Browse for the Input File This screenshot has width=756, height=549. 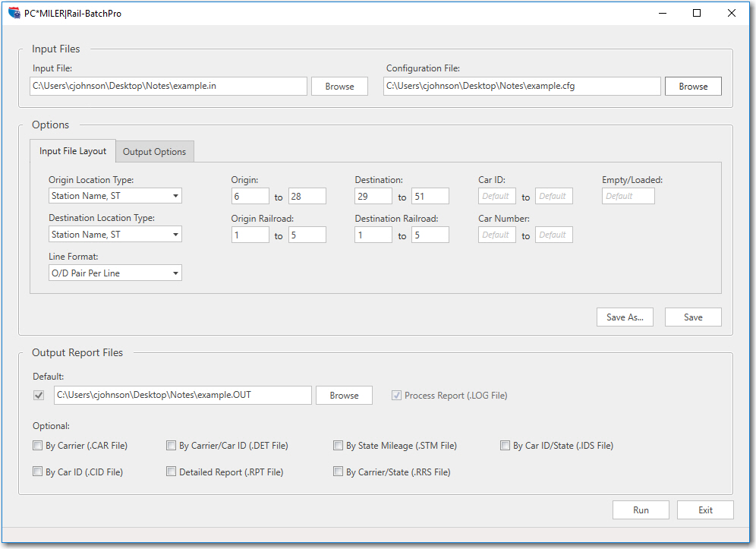point(339,87)
